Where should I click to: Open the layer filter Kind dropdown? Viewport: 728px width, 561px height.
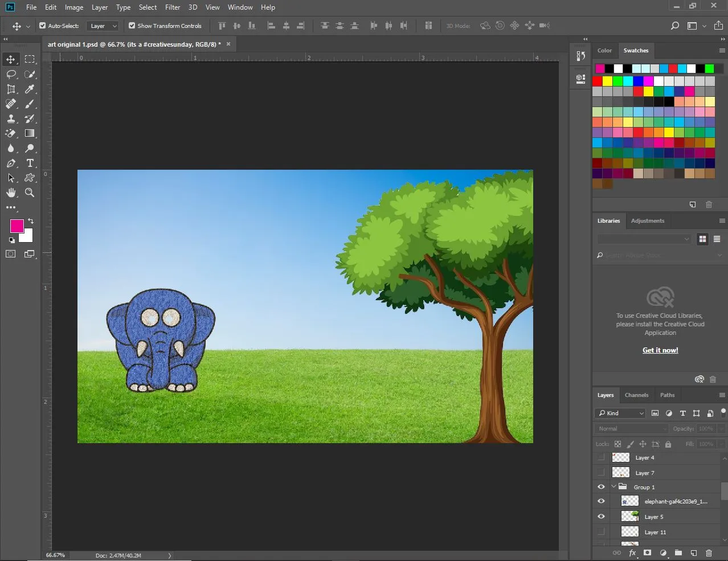620,413
